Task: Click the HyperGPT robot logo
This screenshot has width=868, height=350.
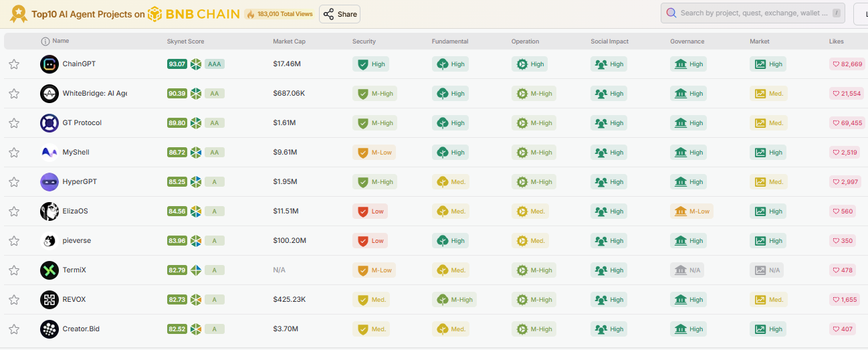Action: click(x=49, y=182)
